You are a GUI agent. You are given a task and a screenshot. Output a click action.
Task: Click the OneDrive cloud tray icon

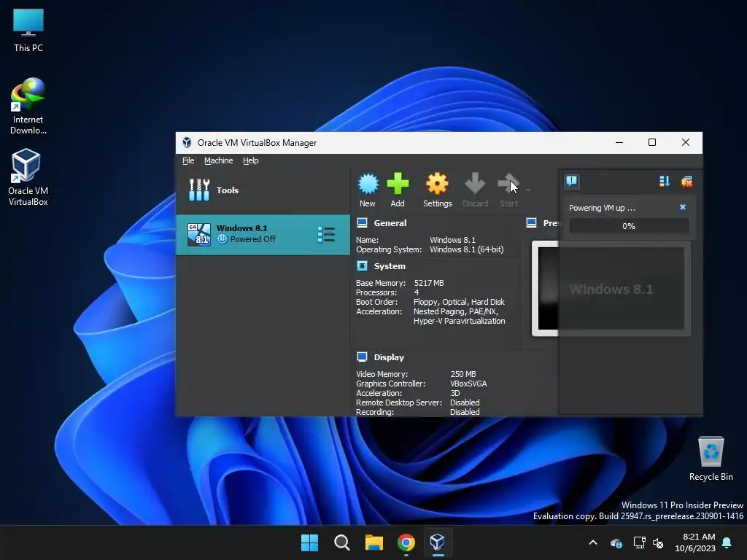[616, 542]
